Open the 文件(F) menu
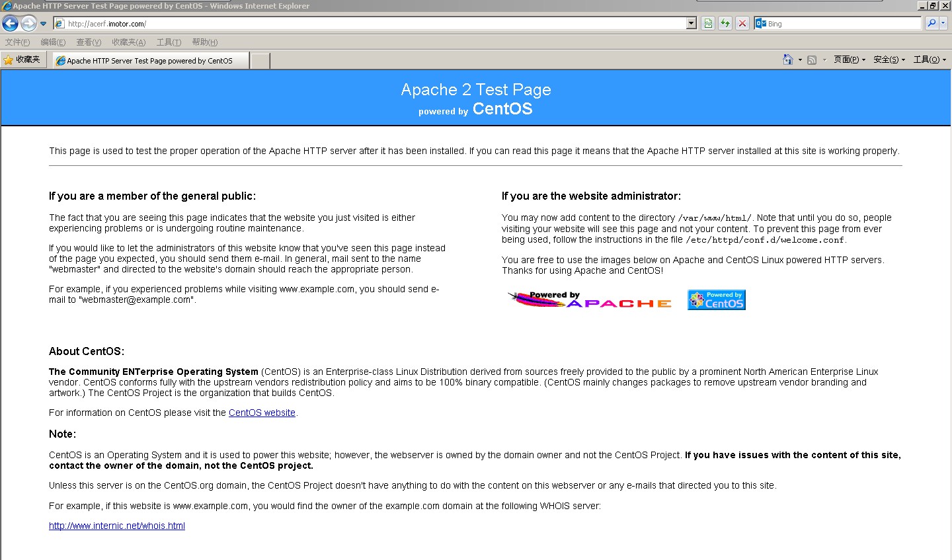The width and height of the screenshot is (952, 560). [18, 42]
